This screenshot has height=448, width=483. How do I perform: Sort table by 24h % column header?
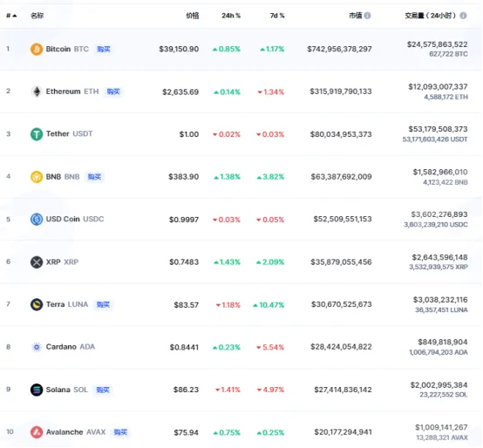coord(231,16)
